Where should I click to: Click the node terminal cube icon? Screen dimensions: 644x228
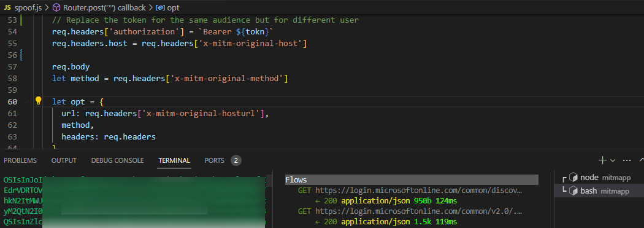coord(573,178)
